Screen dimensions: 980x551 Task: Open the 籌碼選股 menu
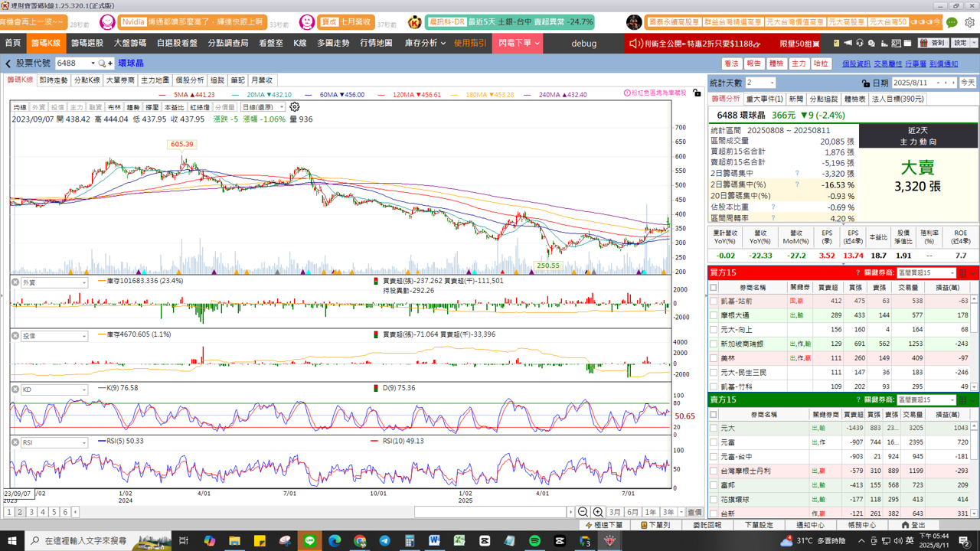coord(87,43)
